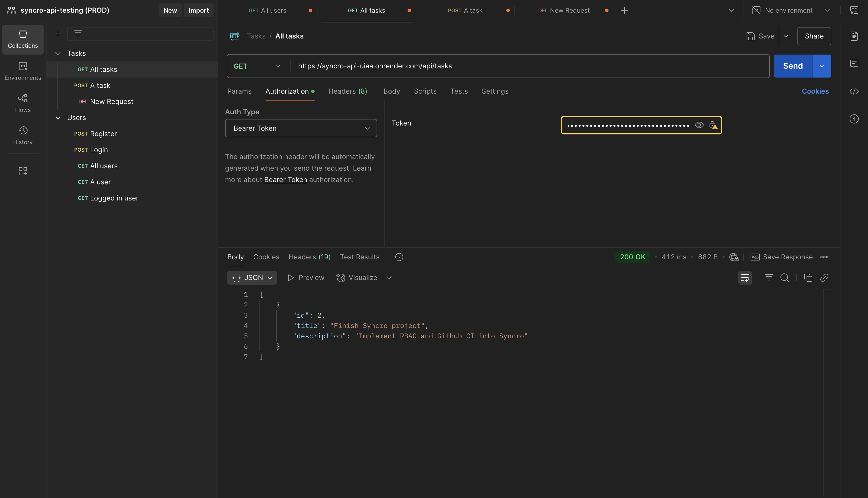Click the blue Send button
This screenshot has width=868, height=498.
793,66
